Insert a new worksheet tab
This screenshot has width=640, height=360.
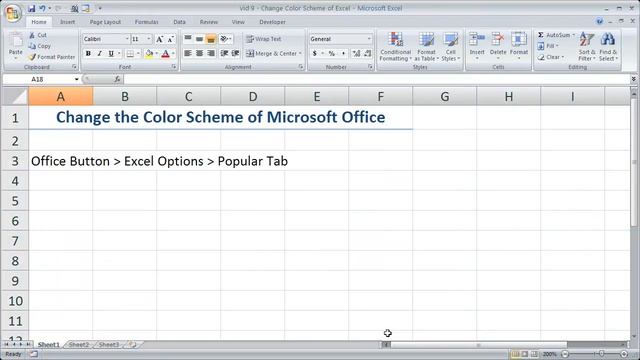click(132, 344)
